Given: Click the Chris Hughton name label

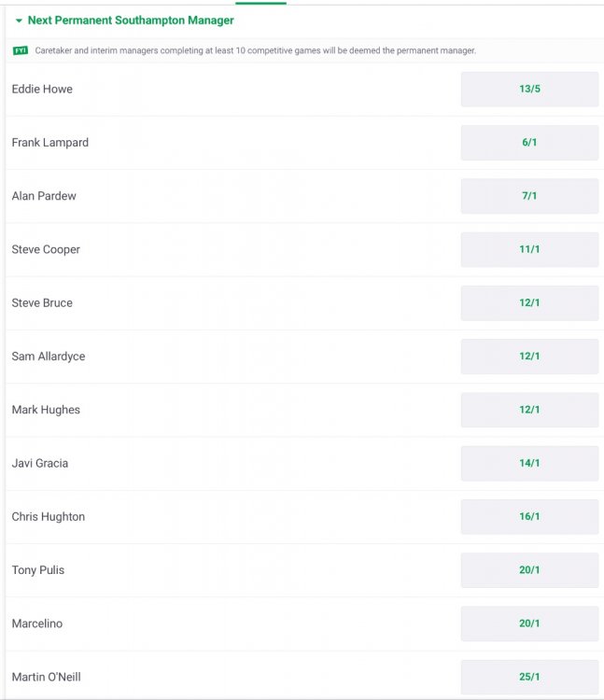Looking at the screenshot, I should 49,517.
